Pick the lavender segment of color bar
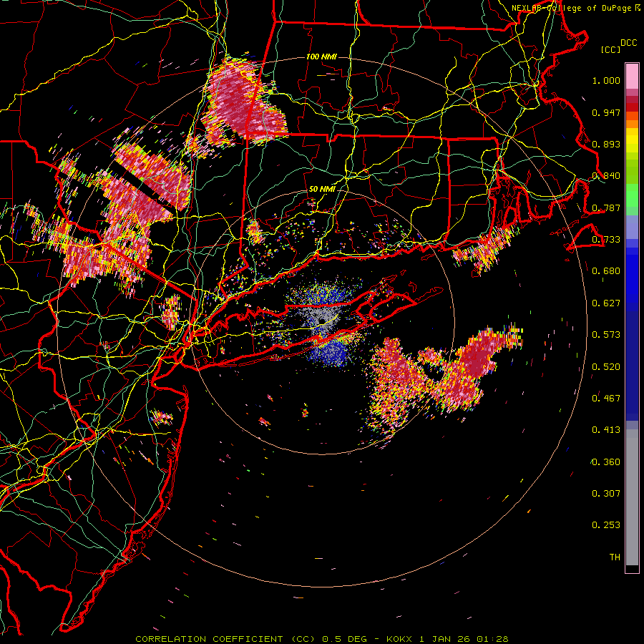 632,227
